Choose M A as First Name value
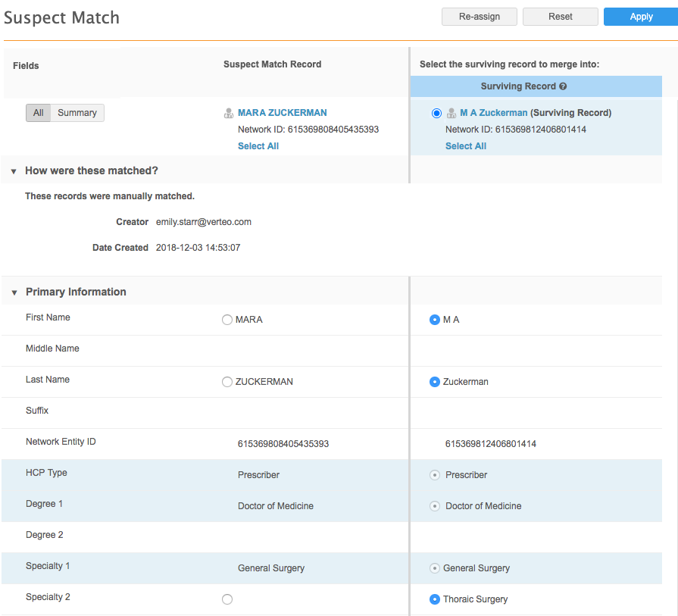 435,320
